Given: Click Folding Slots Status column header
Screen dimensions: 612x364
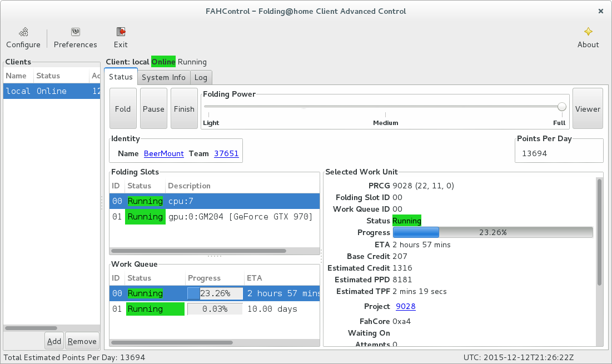Looking at the screenshot, I should click(145, 186).
